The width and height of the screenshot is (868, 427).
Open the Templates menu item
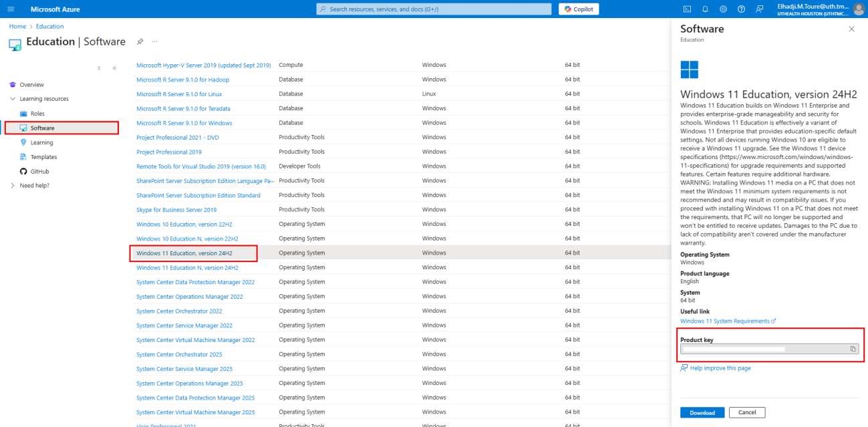43,157
